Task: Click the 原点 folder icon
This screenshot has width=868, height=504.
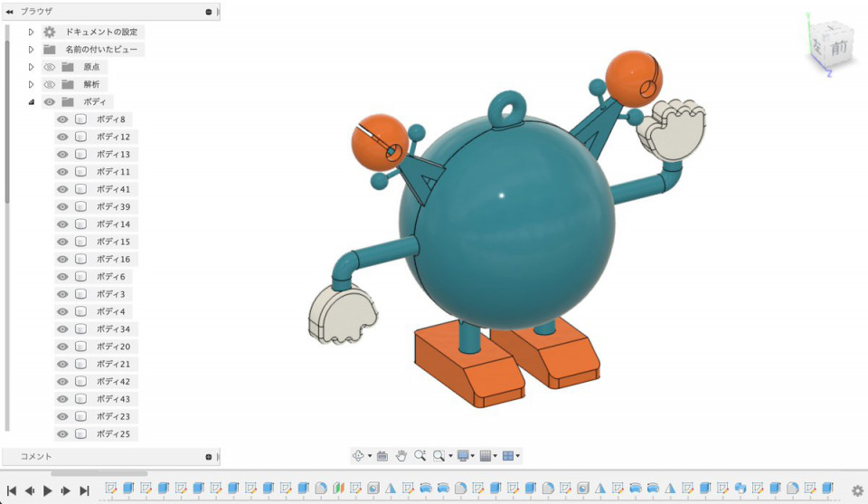Action: pyautogui.click(x=68, y=67)
